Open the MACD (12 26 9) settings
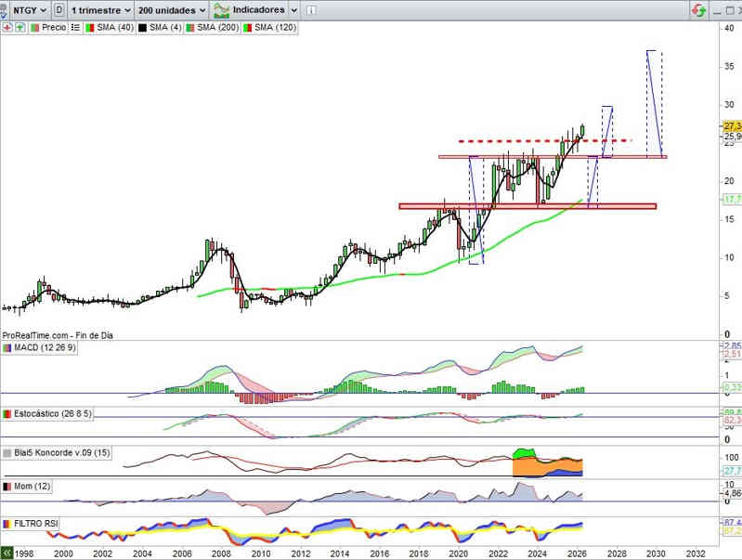The width and height of the screenshot is (742, 560). coord(44,347)
